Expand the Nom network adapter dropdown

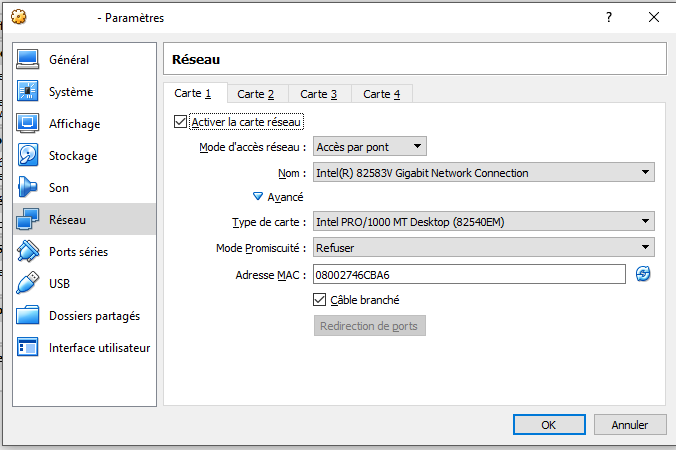483,173
